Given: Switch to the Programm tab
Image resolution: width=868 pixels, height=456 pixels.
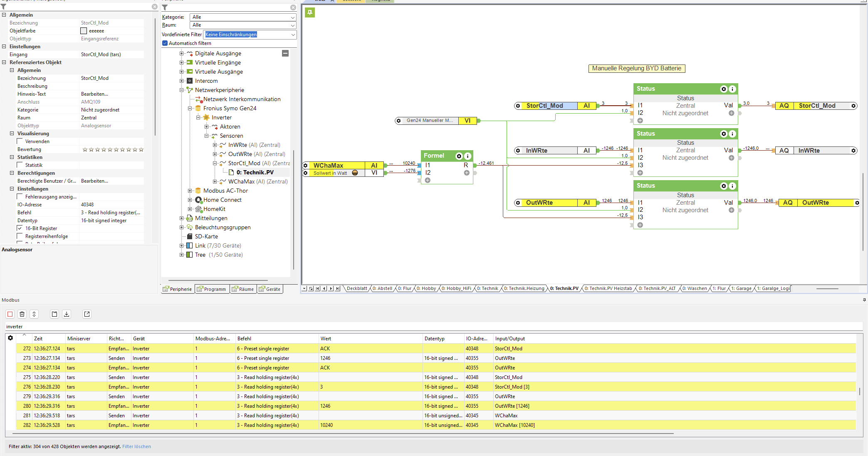Looking at the screenshot, I should (212, 289).
